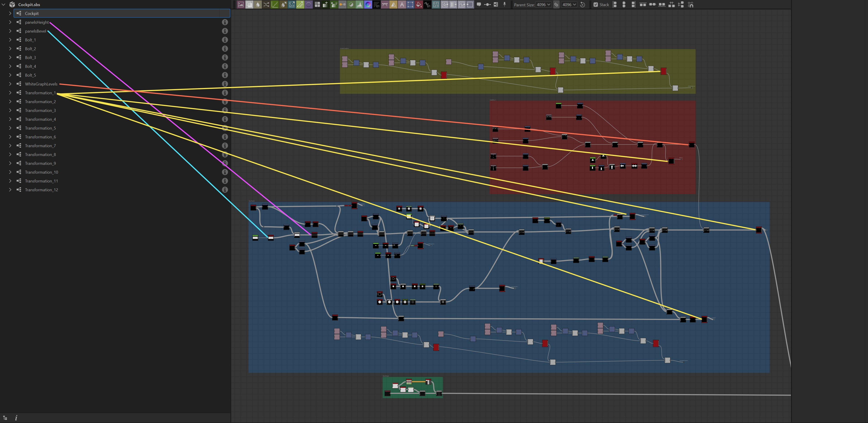This screenshot has height=423, width=868.
Task: Select the Bitmap node tool
Action: point(241,5)
